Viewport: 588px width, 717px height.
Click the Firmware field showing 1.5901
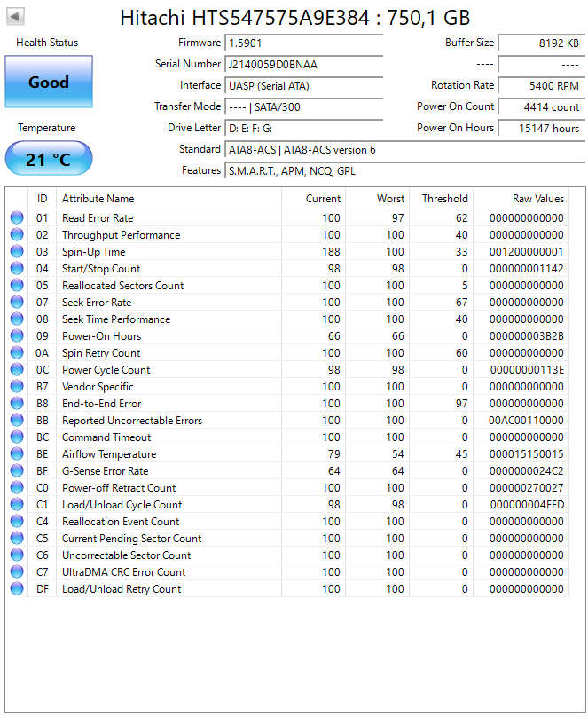pyautogui.click(x=304, y=43)
